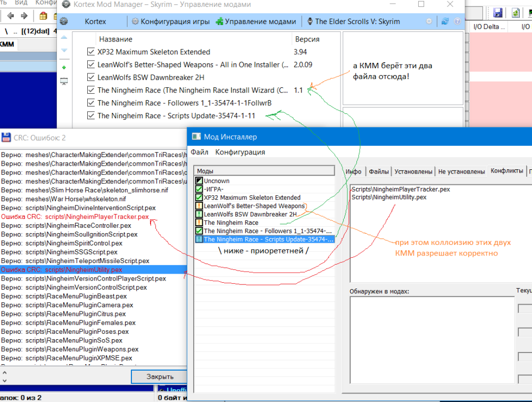Click the Закрыть button in CRC window
Screen dimensions: 532x402
[x=160, y=376]
